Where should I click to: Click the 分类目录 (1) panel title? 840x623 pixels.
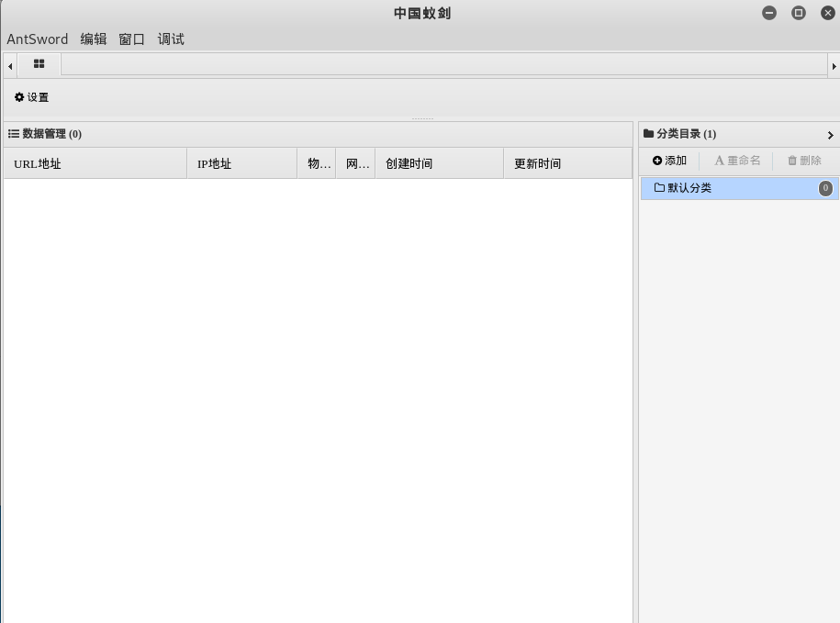687,134
